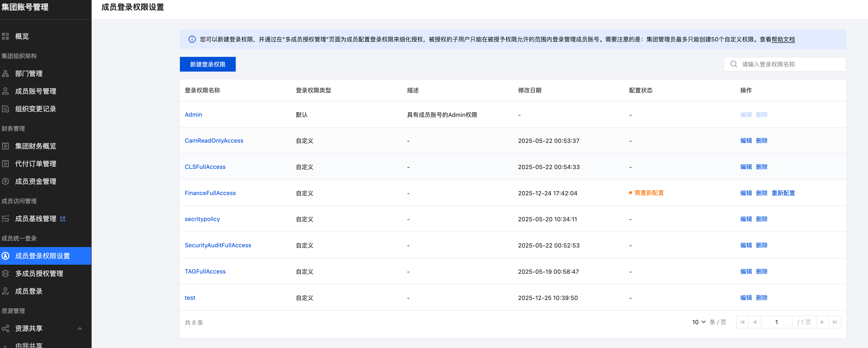Open 代付订单管理 menu item
The image size is (868, 348).
[x=35, y=164]
